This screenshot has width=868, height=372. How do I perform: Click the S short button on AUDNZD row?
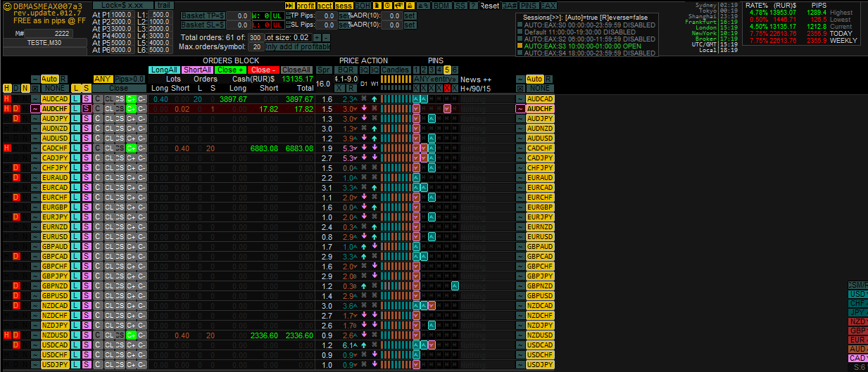coord(86,129)
